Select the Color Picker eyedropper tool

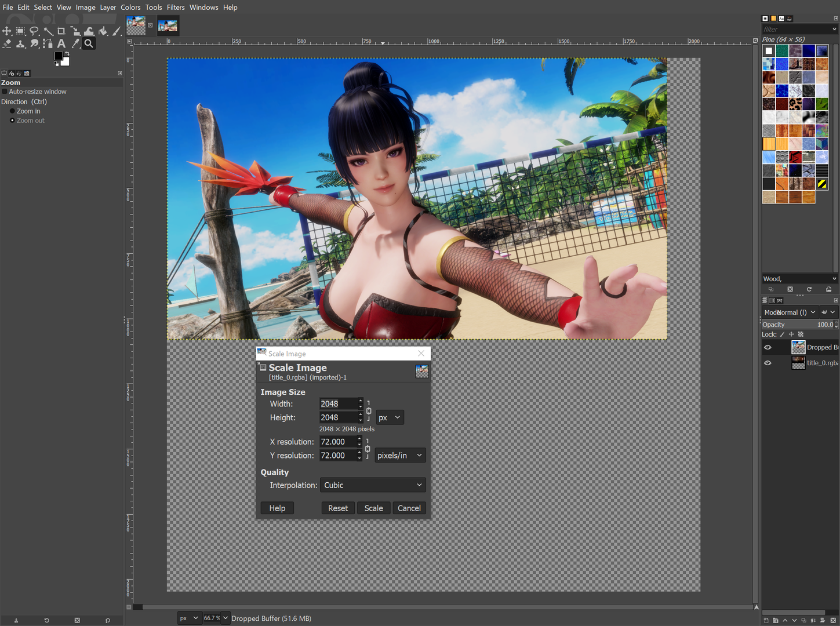tap(75, 43)
